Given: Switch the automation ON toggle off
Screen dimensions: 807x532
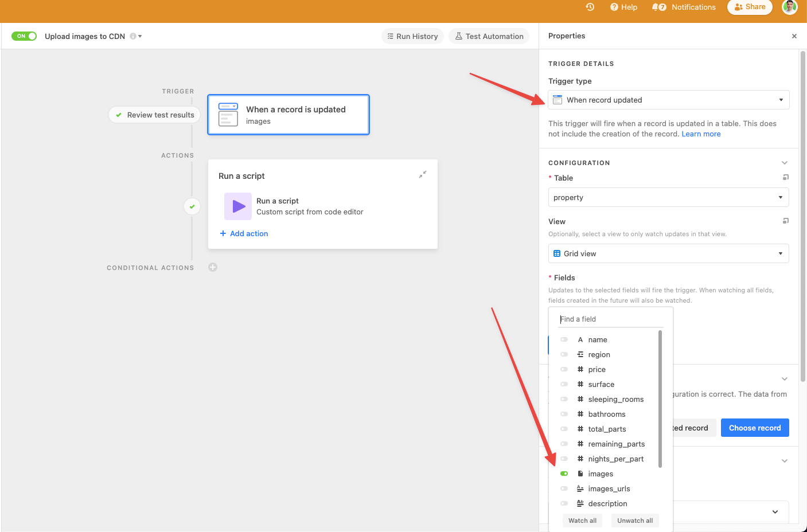Looking at the screenshot, I should pos(24,36).
